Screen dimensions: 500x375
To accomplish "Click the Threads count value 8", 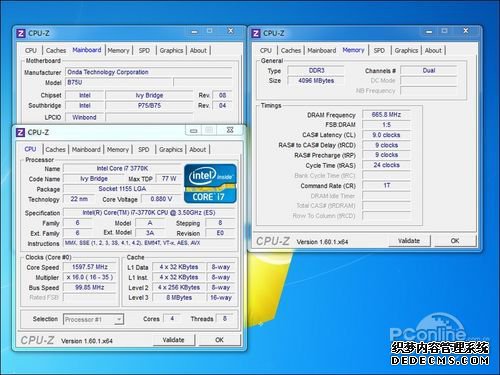I will 225,319.
